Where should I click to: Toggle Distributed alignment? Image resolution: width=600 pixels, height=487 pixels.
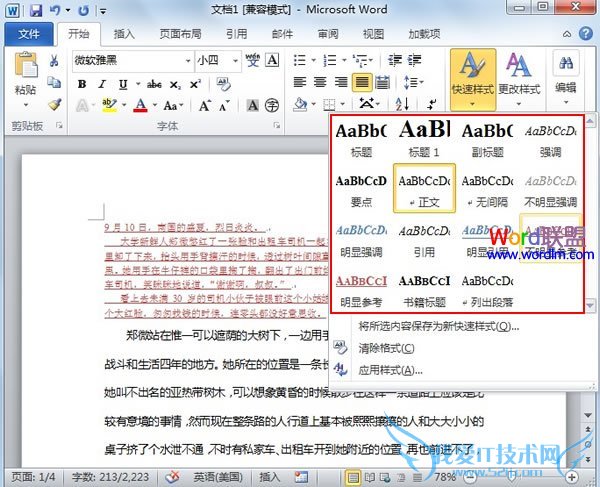pos(382,82)
